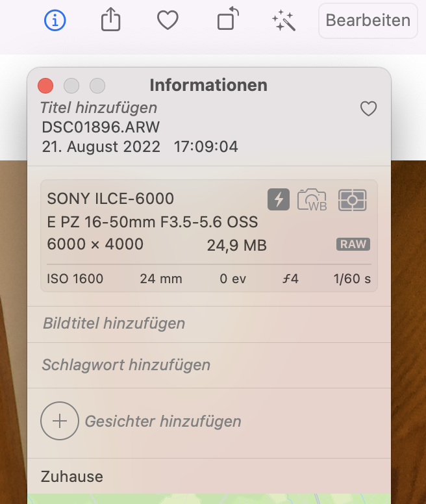Click the filename DSC01896.ARW
Viewport: 426px width, 504px height.
[x=101, y=127]
